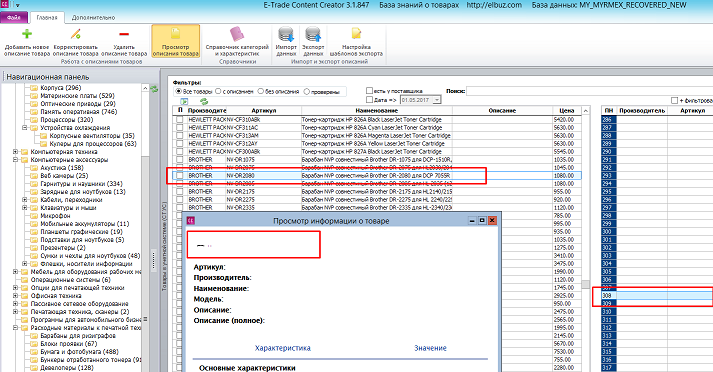Open the 'Файл' menu tab
The height and width of the screenshot is (372, 713).
tap(14, 17)
